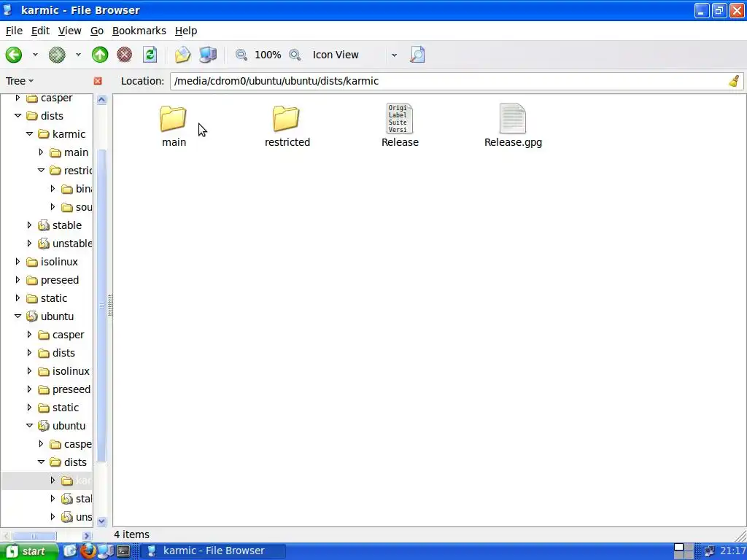
Task: Click the workspace switcher in the taskbar
Action: tap(684, 551)
